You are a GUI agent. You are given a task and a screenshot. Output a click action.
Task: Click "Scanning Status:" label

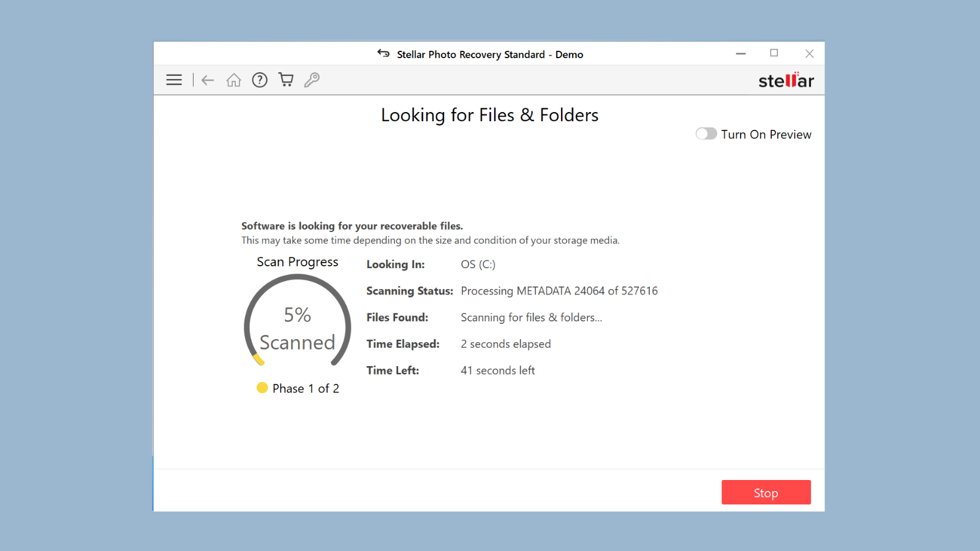point(409,291)
